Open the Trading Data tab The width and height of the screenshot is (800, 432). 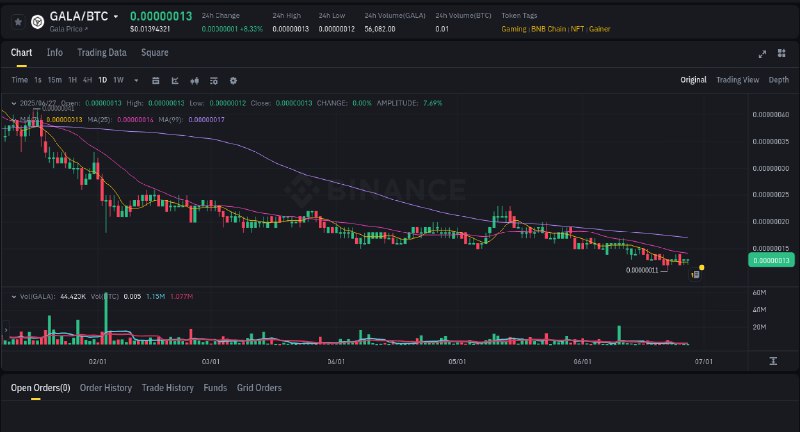102,53
